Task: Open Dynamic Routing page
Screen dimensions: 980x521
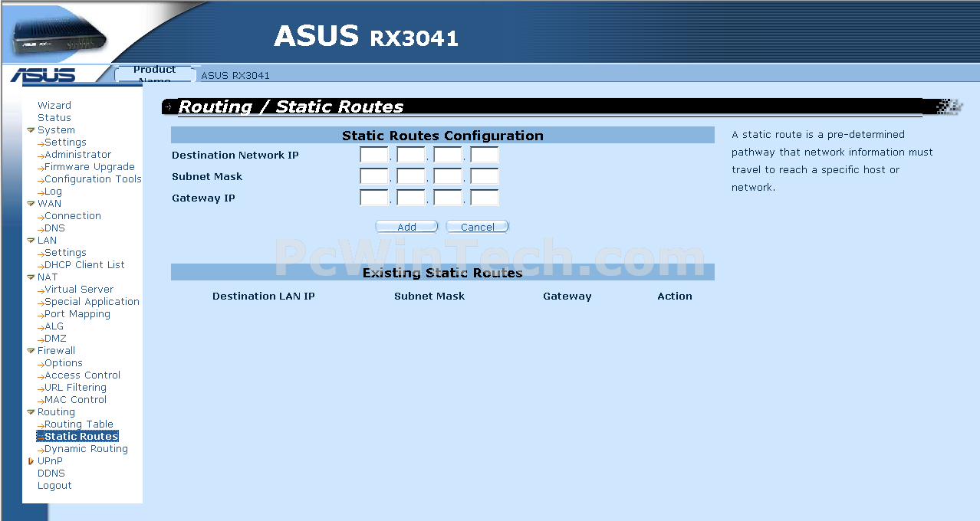Action: point(86,449)
